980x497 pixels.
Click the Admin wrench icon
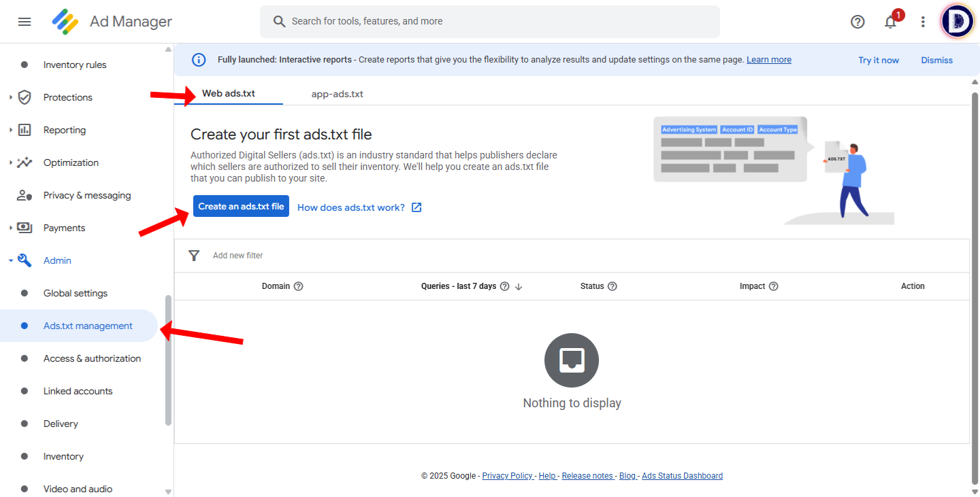tap(24, 260)
